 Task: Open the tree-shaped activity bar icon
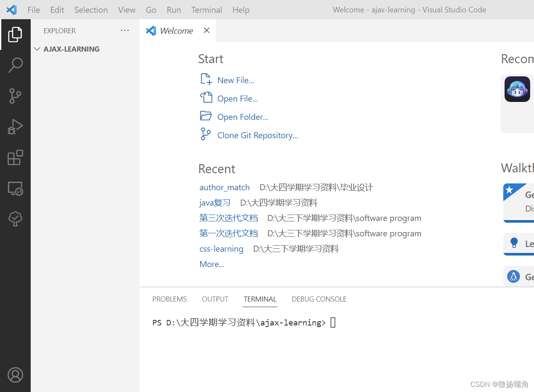(x=15, y=218)
